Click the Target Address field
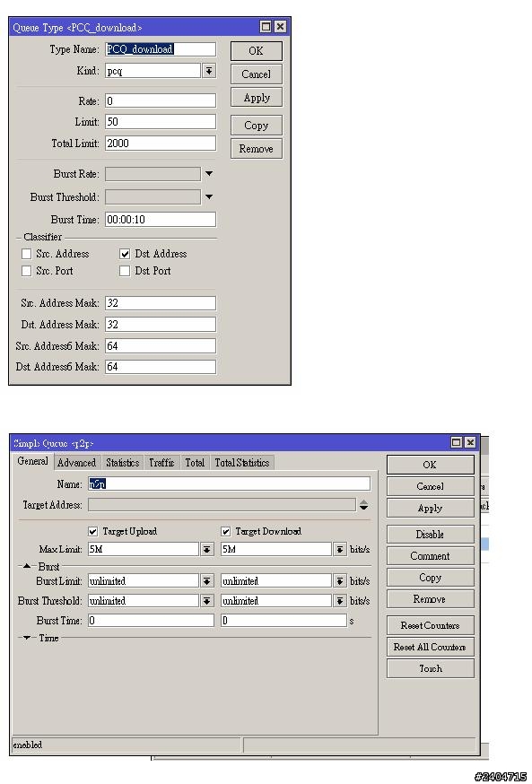Image resolution: width=532 pixels, height=784 pixels. (222, 505)
